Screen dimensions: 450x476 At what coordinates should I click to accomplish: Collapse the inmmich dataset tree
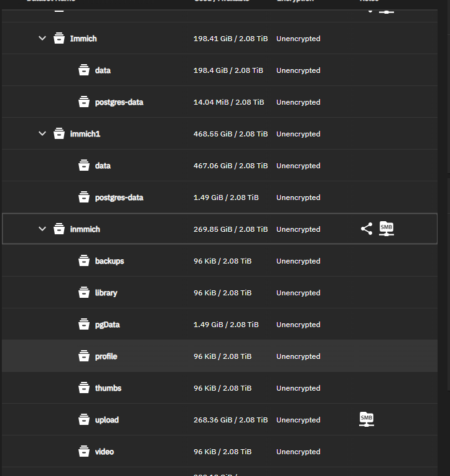coord(42,229)
